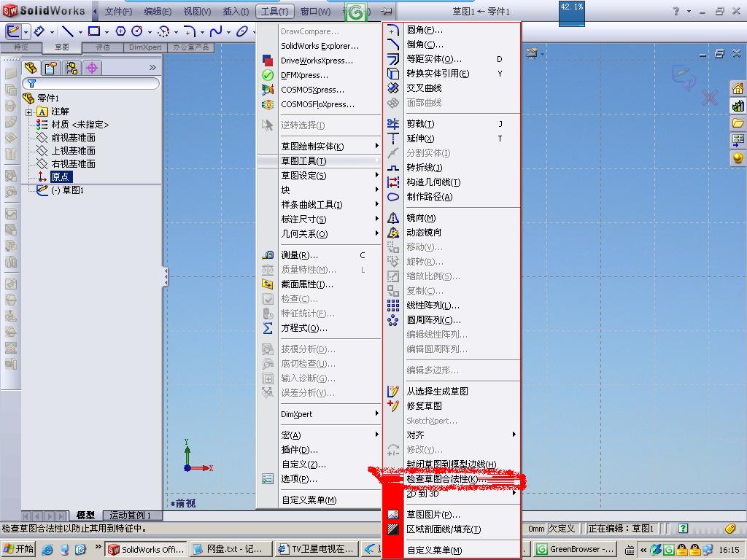Choose 修复草图 menu entry
This screenshot has height=560, width=747.
(451, 405)
